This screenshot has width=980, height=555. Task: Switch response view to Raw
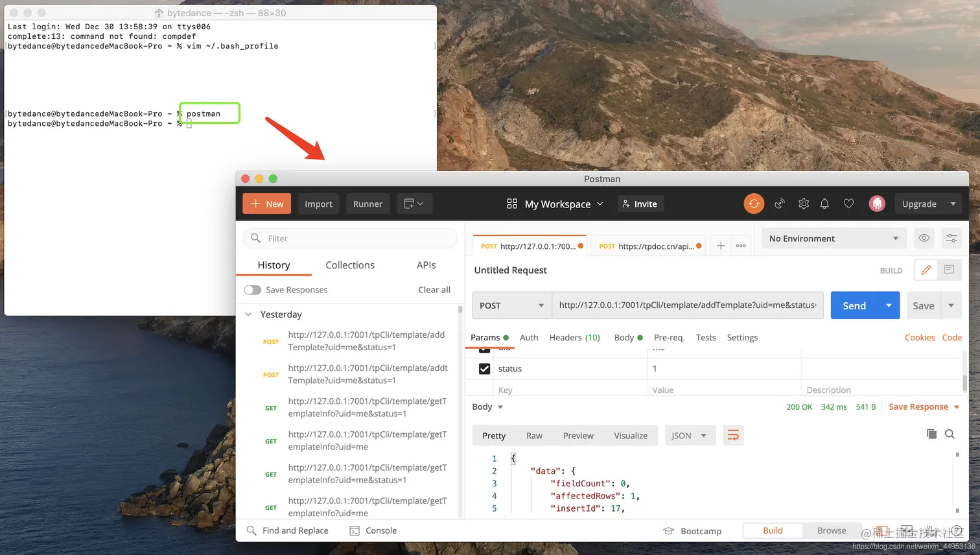[x=534, y=435]
